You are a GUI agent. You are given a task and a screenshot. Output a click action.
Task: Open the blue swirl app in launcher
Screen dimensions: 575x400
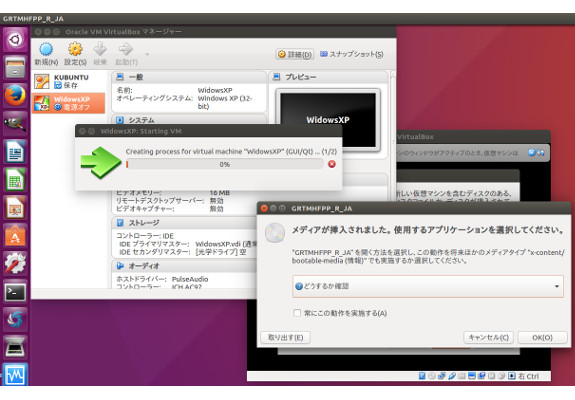click(x=15, y=319)
